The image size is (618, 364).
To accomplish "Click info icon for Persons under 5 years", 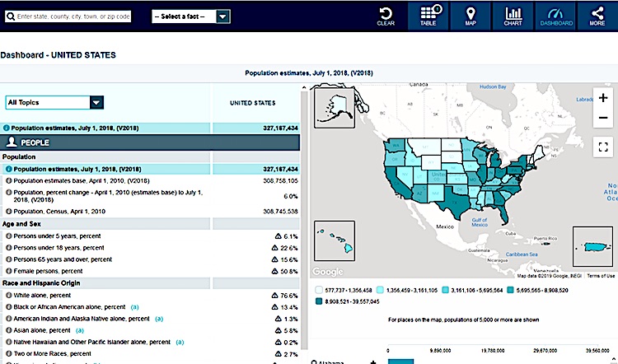I will tap(9, 236).
